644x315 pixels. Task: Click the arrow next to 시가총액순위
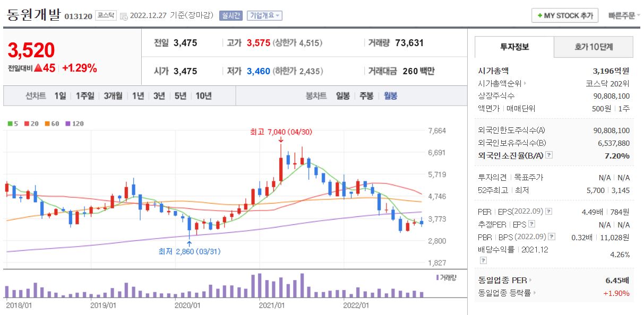pos(525,83)
